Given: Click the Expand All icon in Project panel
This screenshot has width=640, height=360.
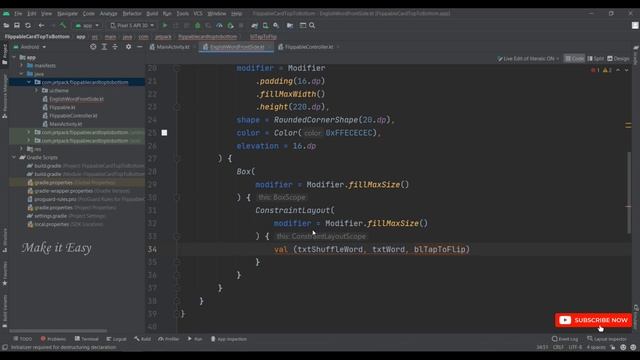Looking at the screenshot, I should pos(104,47).
